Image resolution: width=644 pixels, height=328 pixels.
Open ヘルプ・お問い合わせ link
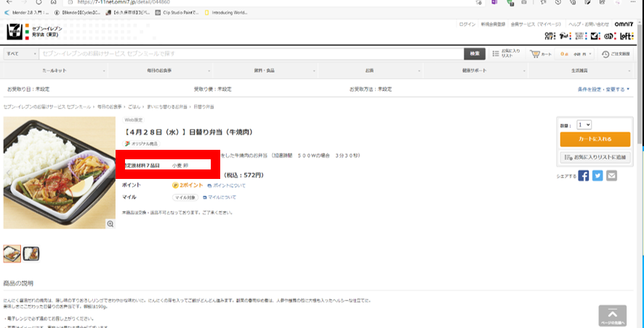click(x=589, y=25)
